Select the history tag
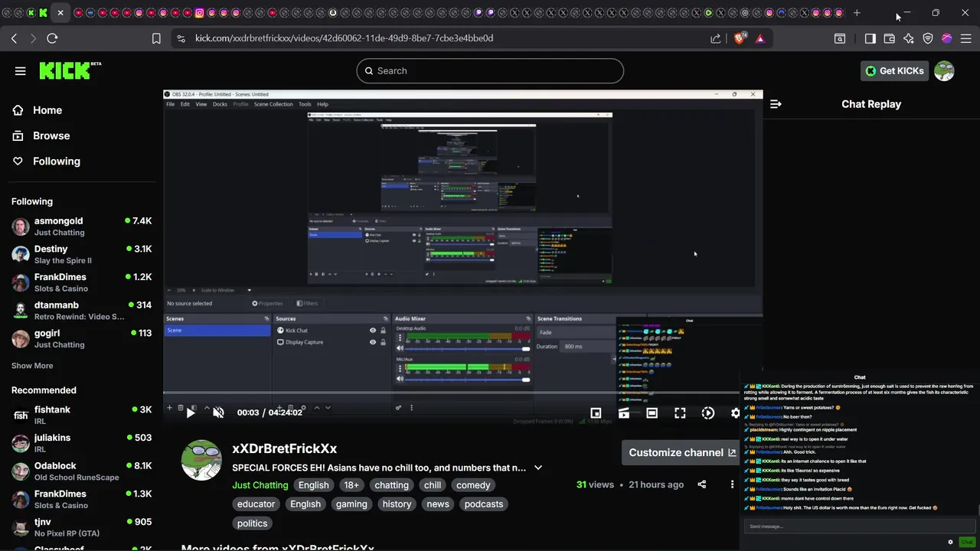The height and width of the screenshot is (551, 980). [x=397, y=504]
